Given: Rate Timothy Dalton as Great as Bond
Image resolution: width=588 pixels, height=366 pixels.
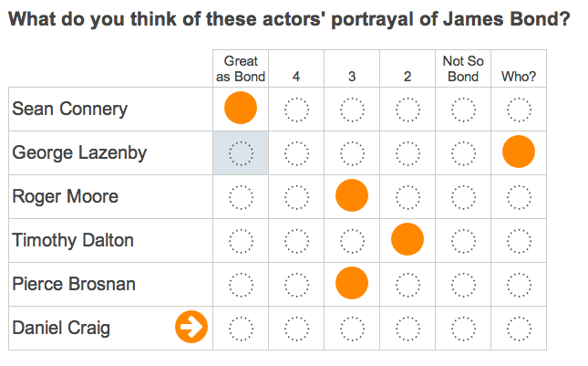Looking at the screenshot, I should (241, 241).
